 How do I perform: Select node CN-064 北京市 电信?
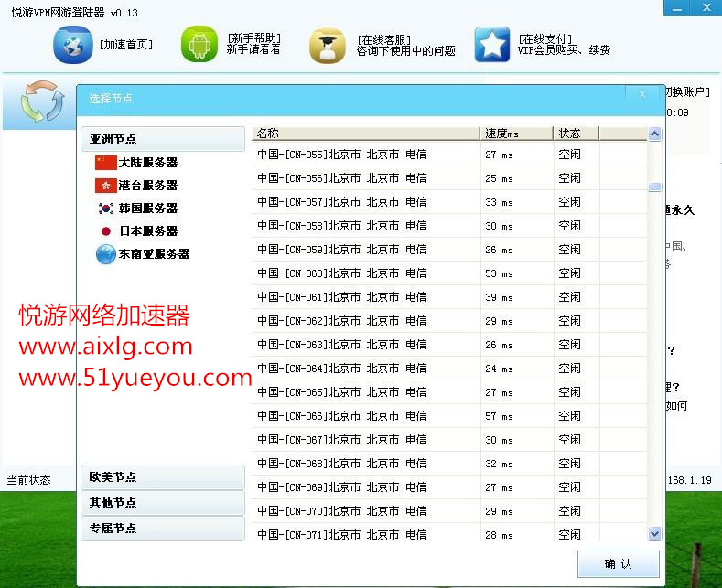click(x=449, y=369)
